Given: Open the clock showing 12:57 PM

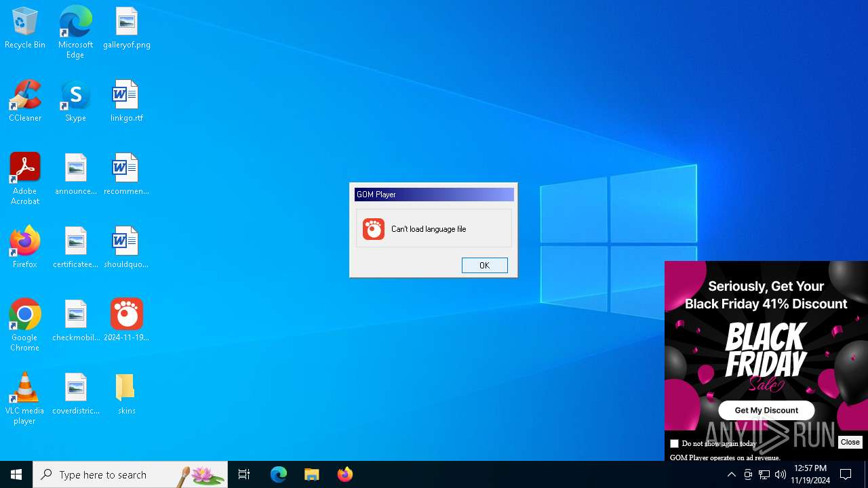Looking at the screenshot, I should tap(811, 474).
